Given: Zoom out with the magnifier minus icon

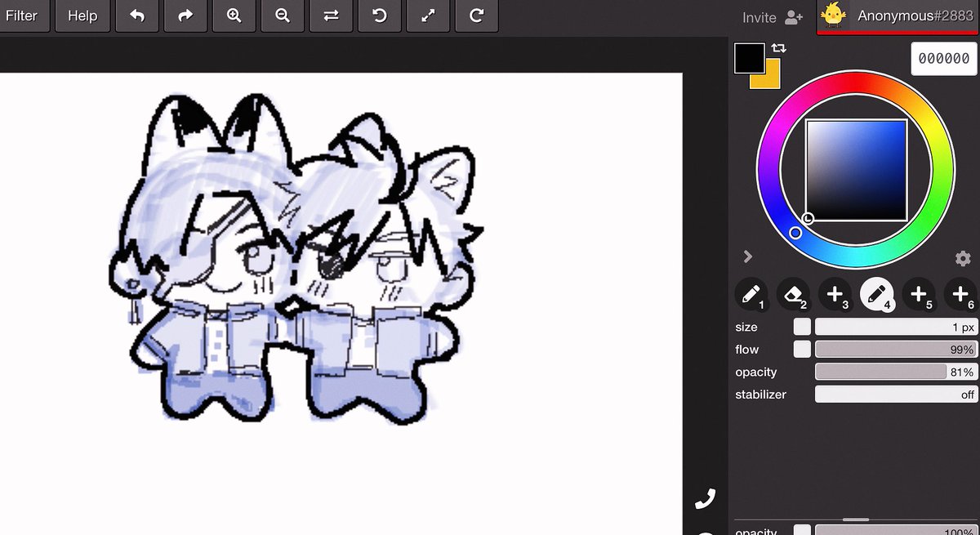Looking at the screenshot, I should pos(283,16).
